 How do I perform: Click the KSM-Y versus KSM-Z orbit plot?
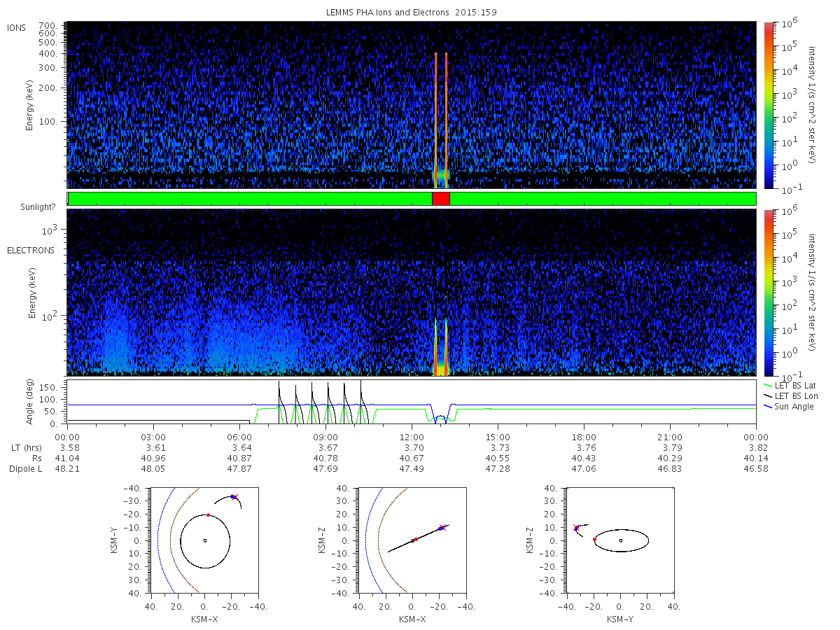tap(619, 540)
